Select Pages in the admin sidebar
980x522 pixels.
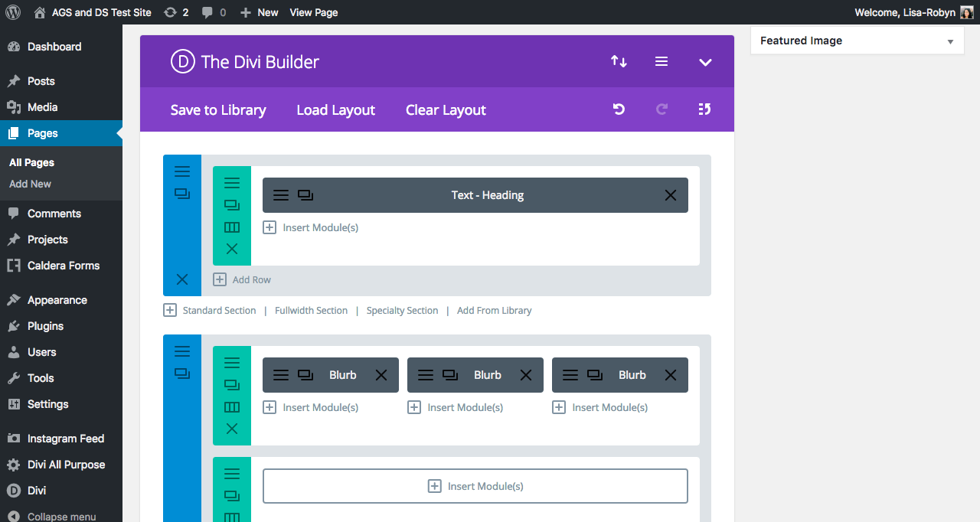[61, 133]
